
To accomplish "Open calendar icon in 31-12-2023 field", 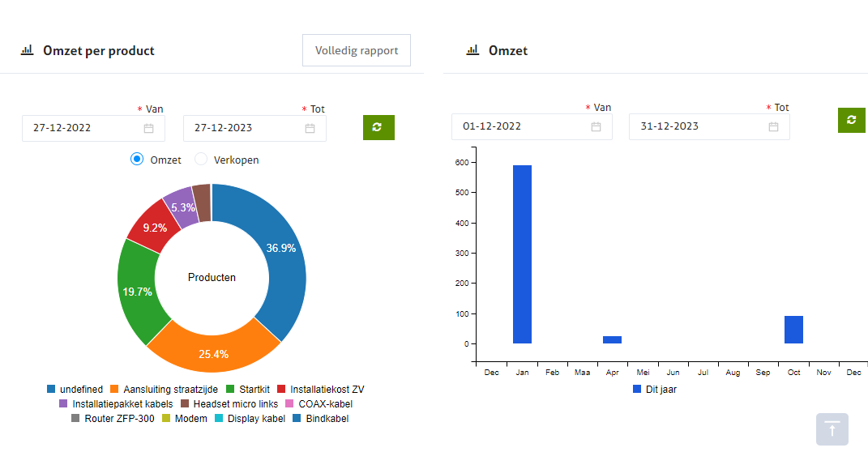I will click(773, 126).
